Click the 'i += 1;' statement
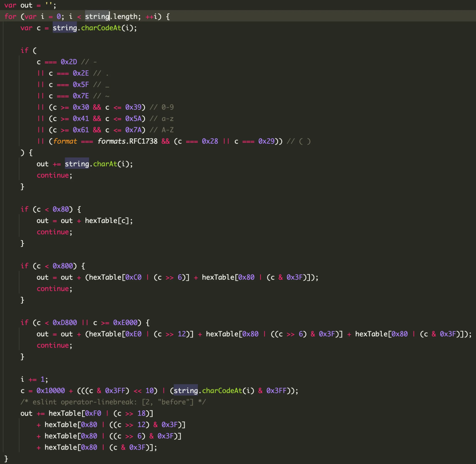This screenshot has height=464, width=476. [x=34, y=379]
